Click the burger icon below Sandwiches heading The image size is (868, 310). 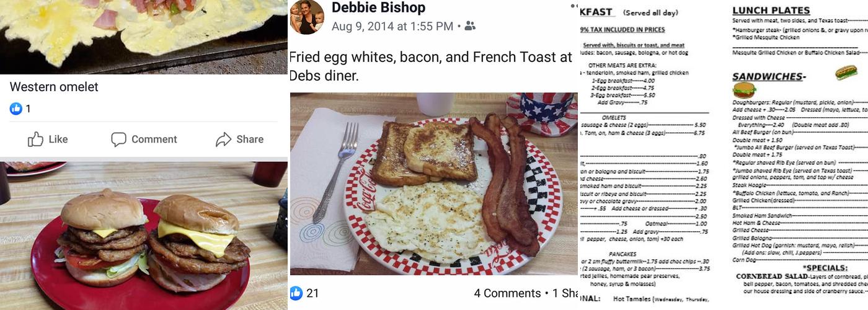pos(744,90)
